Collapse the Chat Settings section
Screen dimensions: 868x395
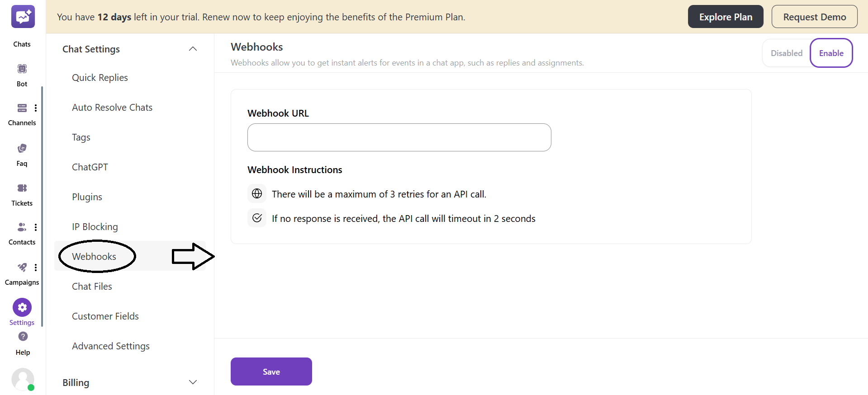click(x=193, y=49)
